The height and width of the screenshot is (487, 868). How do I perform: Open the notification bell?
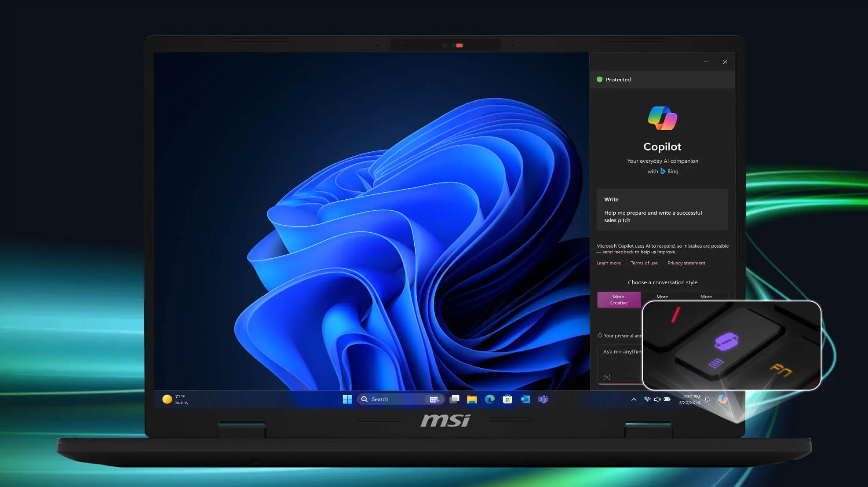tap(707, 399)
